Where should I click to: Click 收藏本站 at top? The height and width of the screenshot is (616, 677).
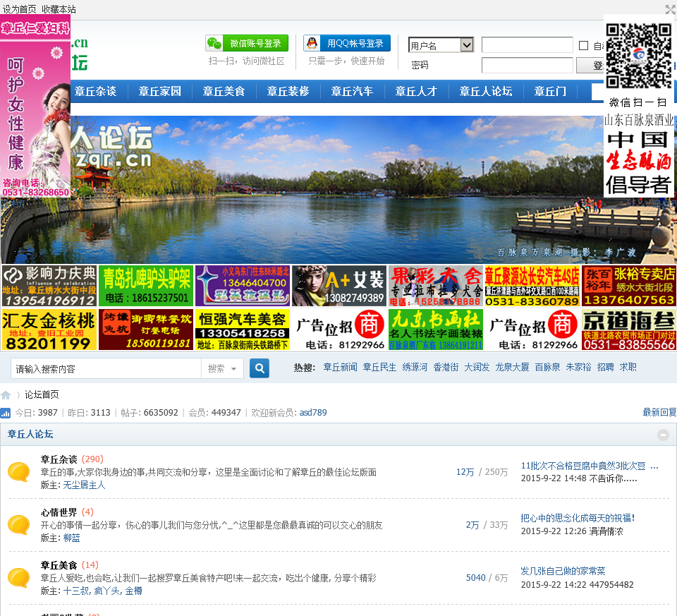pyautogui.click(x=59, y=9)
